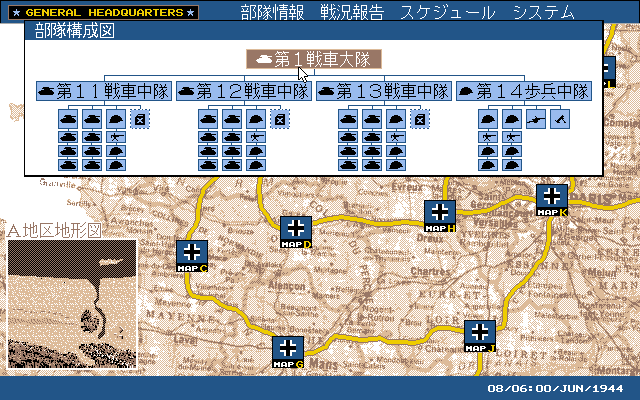640x400 pixels.
Task: Click Laval on the map
Action: [x=185, y=339]
